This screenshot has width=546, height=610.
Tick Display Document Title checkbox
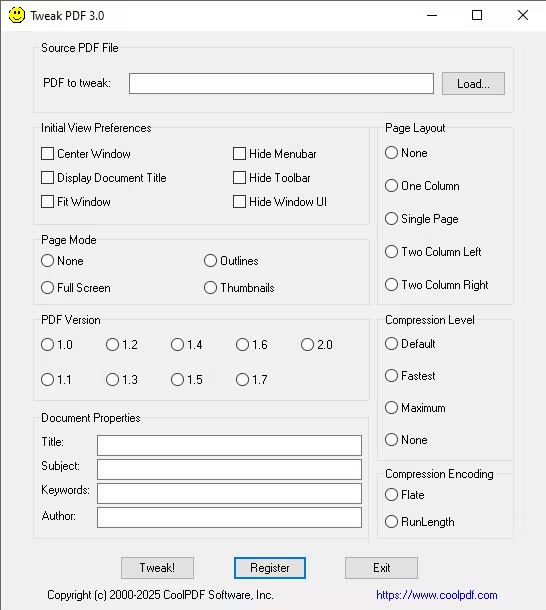pos(47,178)
